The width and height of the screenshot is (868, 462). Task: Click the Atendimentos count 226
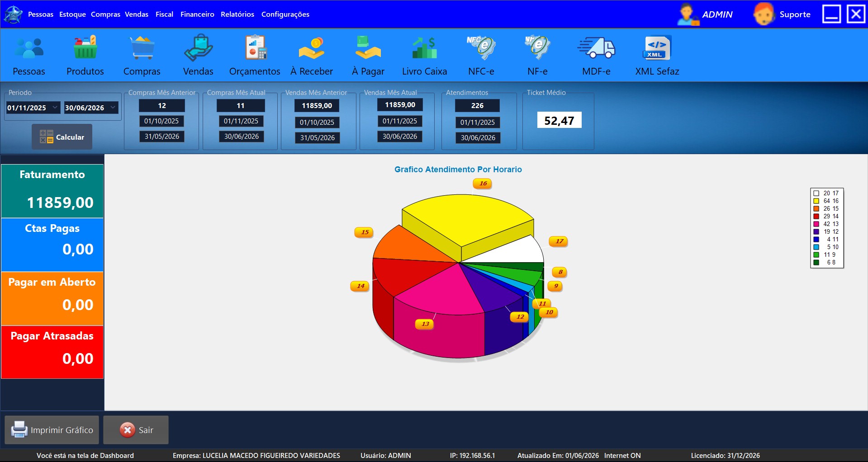477,105
